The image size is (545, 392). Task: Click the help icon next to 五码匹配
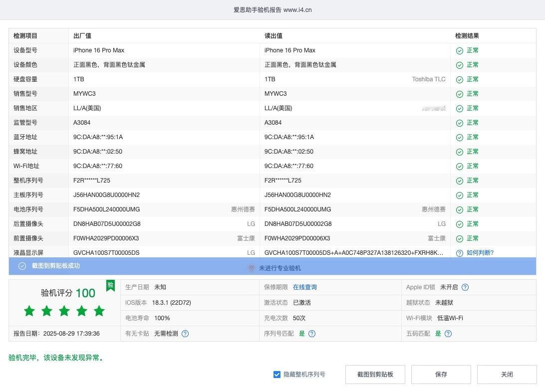click(448, 334)
